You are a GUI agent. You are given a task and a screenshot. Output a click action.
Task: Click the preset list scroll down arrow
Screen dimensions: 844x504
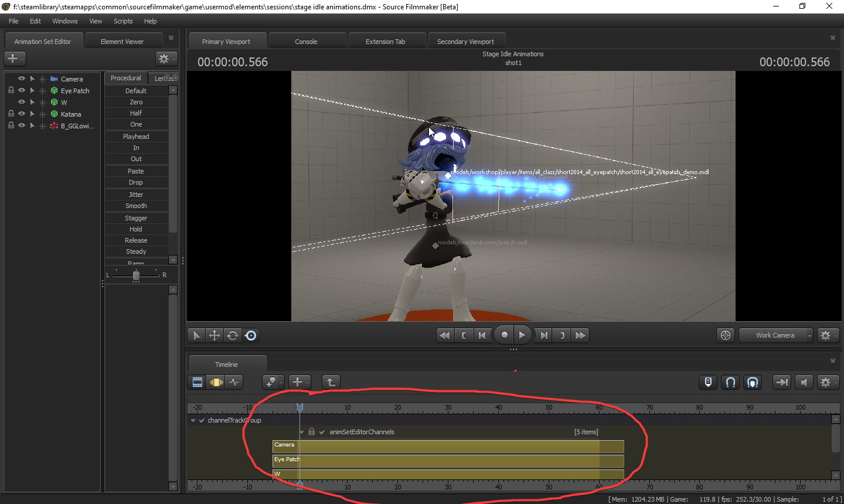[x=173, y=260]
